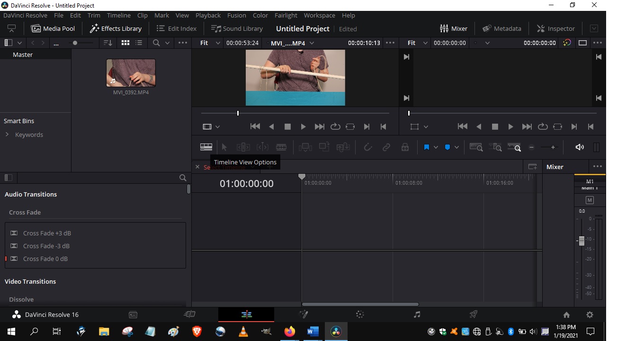Toggle Position Lock padlock icon
This screenshot has width=644, height=341.
(x=405, y=147)
